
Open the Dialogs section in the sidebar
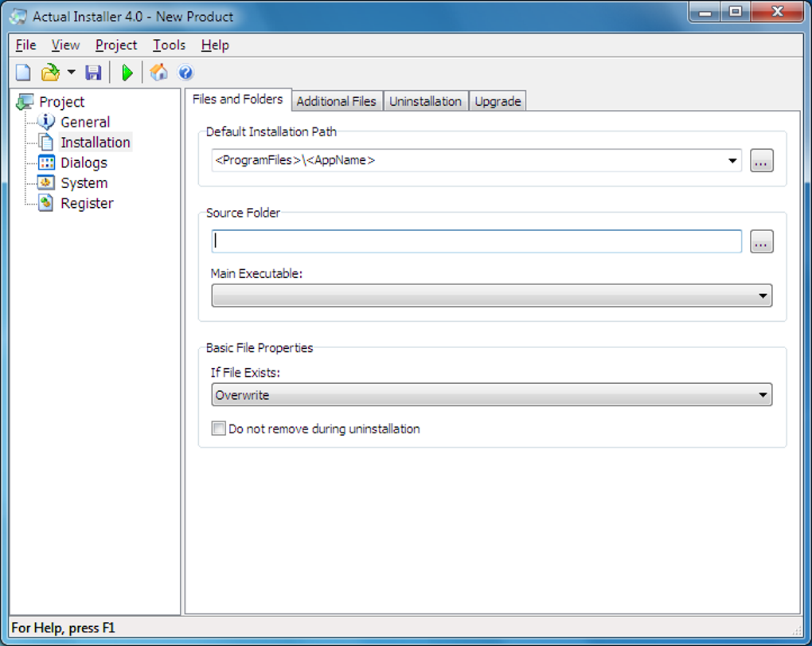click(x=83, y=162)
